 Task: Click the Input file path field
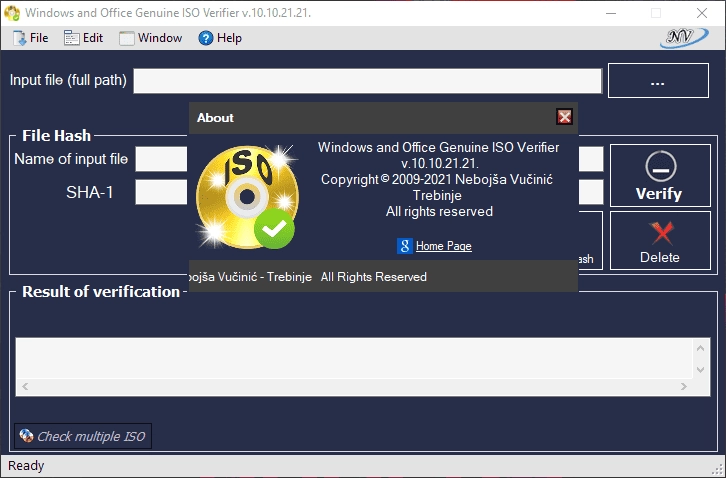tap(368, 81)
